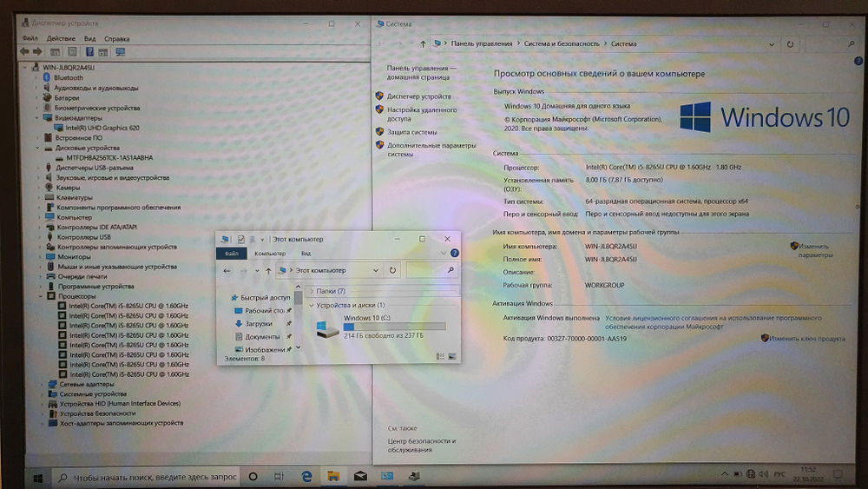Open Edge browser from taskbar
Image resolution: width=868 pixels, height=489 pixels.
pyautogui.click(x=306, y=477)
